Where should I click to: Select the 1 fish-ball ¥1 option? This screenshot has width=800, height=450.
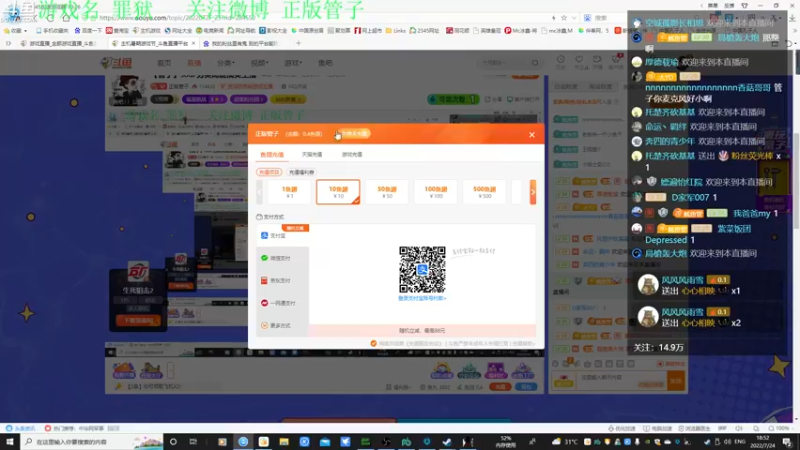pos(289,192)
